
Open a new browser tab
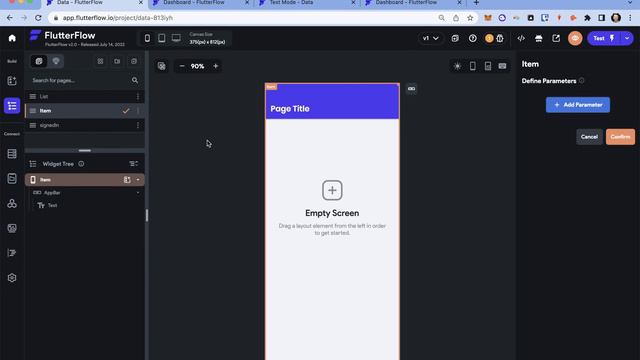(476, 3)
